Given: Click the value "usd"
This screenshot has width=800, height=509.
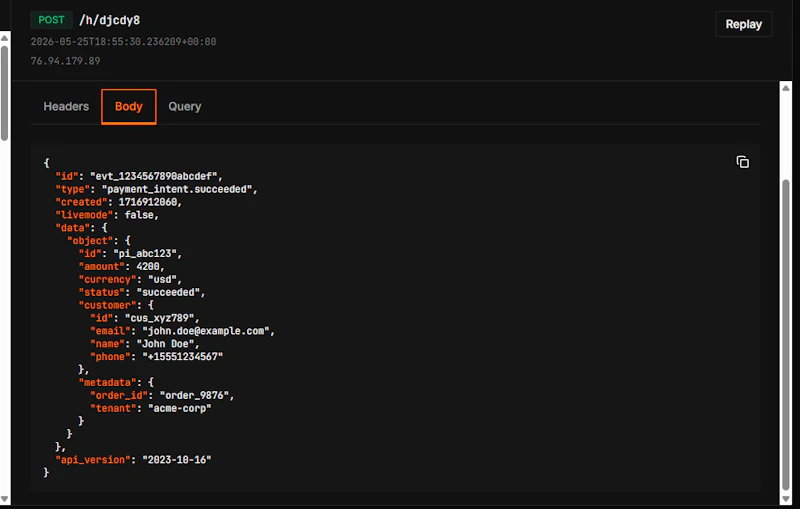Looking at the screenshot, I should pos(164,279).
